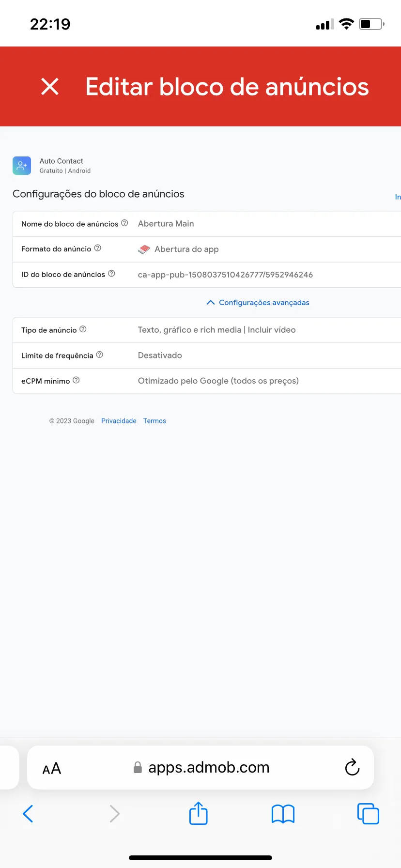
Task: Open the Privacidade link
Action: tap(119, 421)
